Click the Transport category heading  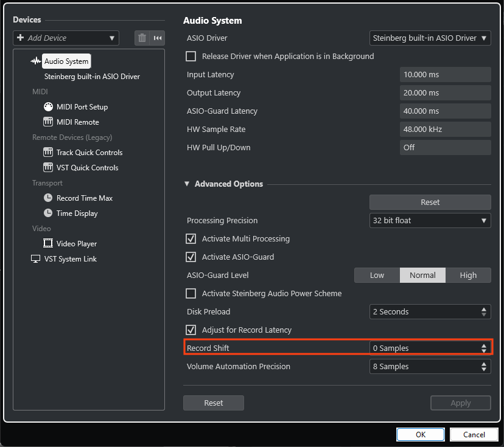tap(47, 182)
